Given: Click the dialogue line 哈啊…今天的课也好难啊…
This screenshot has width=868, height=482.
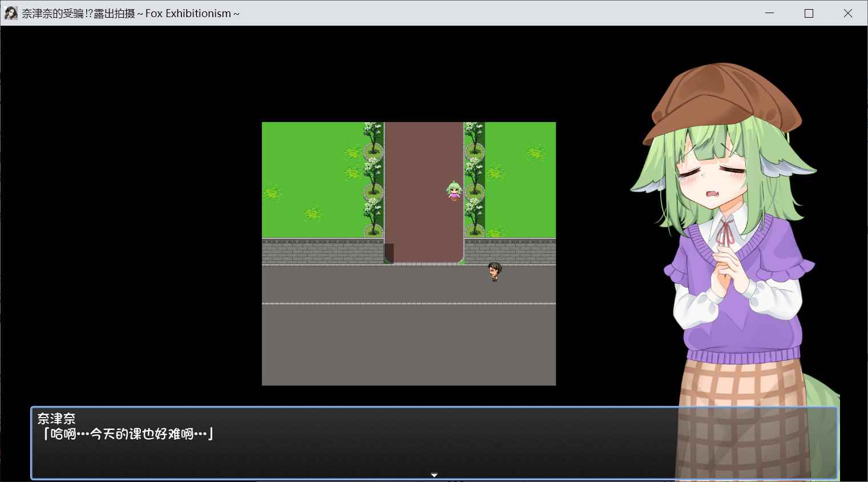Looking at the screenshot, I should point(127,434).
